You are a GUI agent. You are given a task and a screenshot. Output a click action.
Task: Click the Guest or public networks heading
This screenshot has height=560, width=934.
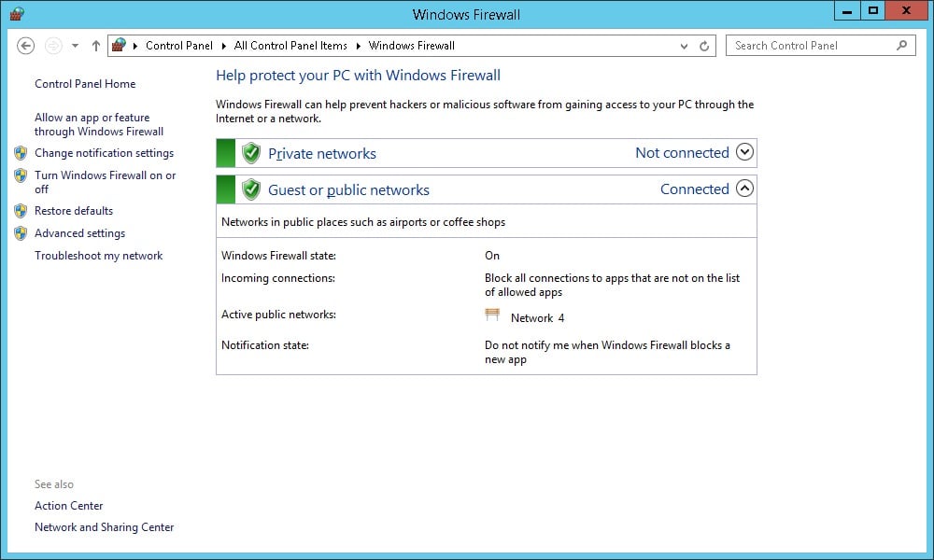click(348, 189)
